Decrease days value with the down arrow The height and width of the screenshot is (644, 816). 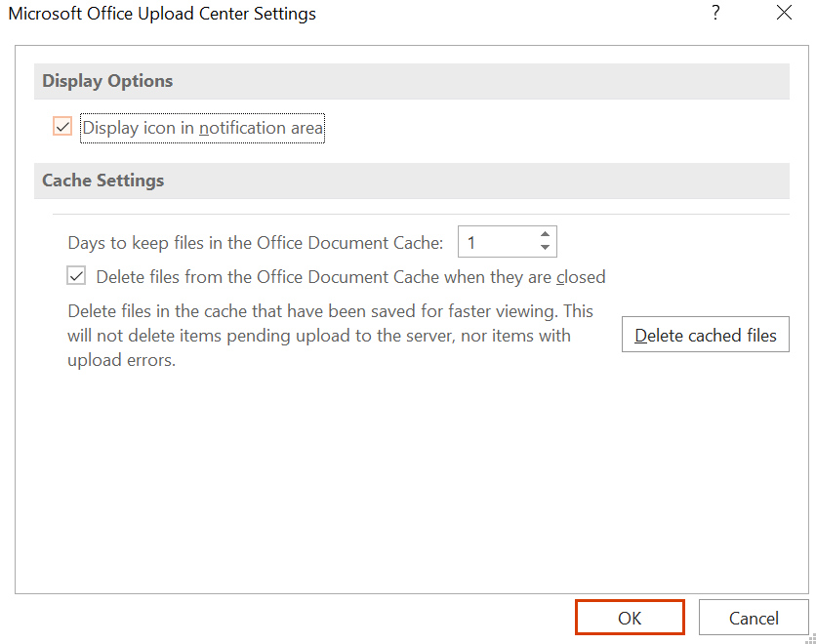click(545, 248)
